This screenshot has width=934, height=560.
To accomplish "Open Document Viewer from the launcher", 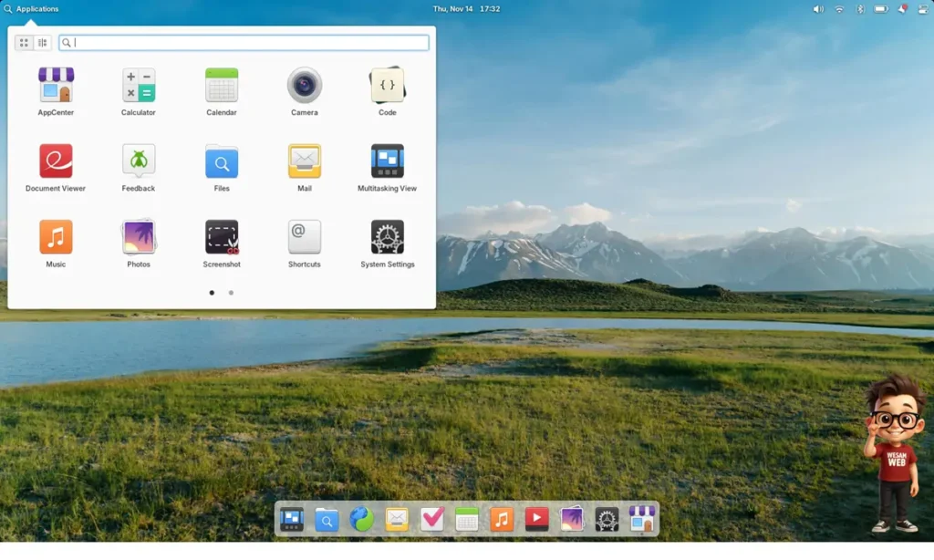I will pyautogui.click(x=56, y=161).
